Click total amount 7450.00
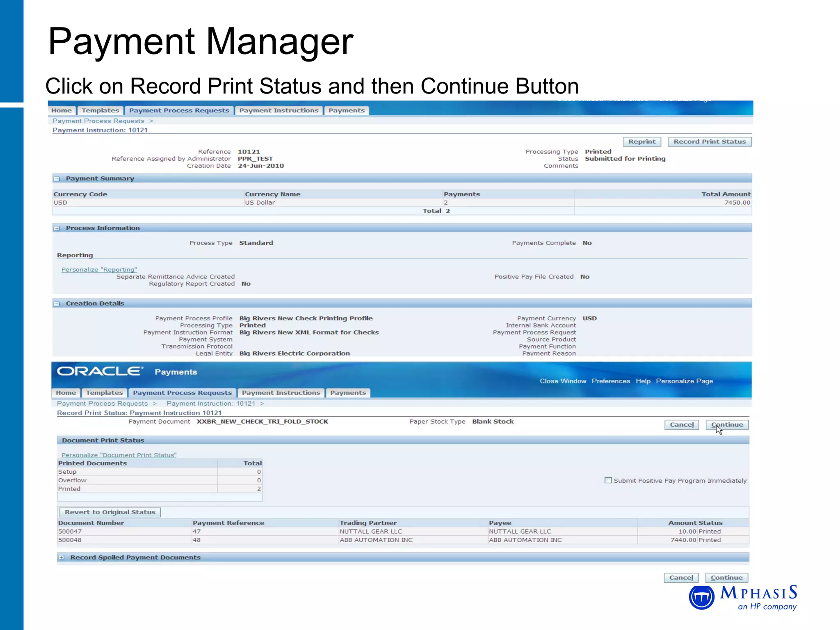This screenshot has width=840, height=630. tap(737, 203)
